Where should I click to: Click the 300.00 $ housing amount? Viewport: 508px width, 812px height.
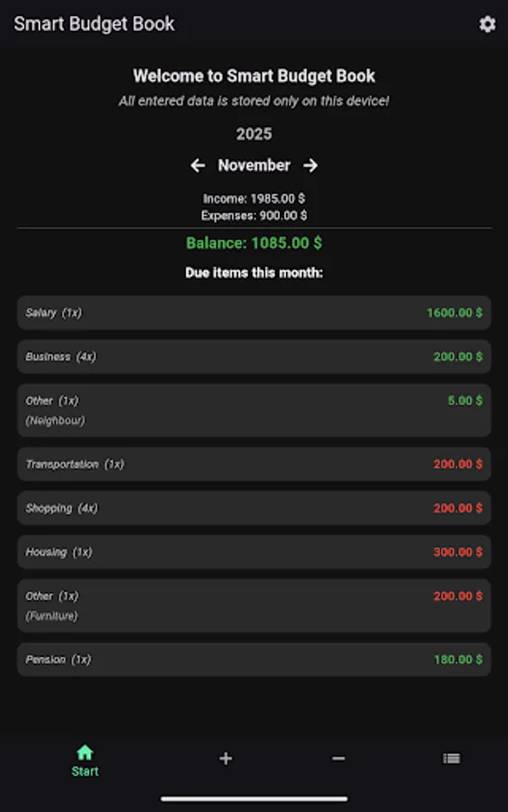(x=457, y=552)
